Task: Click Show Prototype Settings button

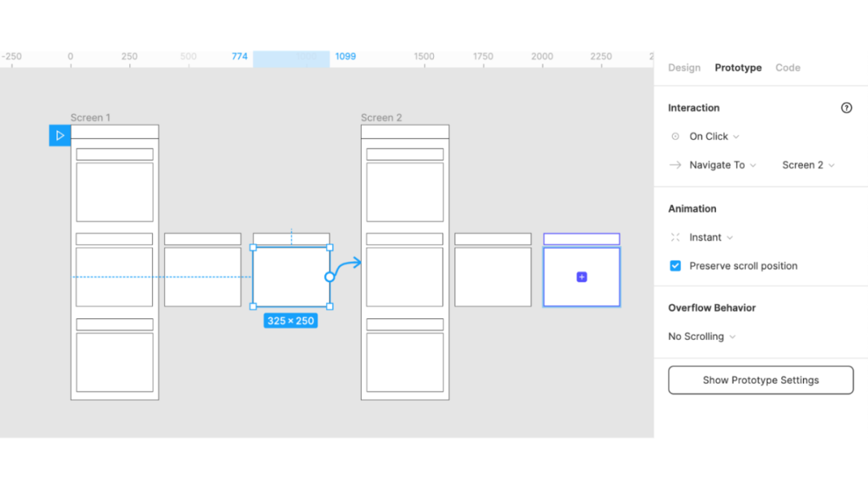Action: point(760,380)
